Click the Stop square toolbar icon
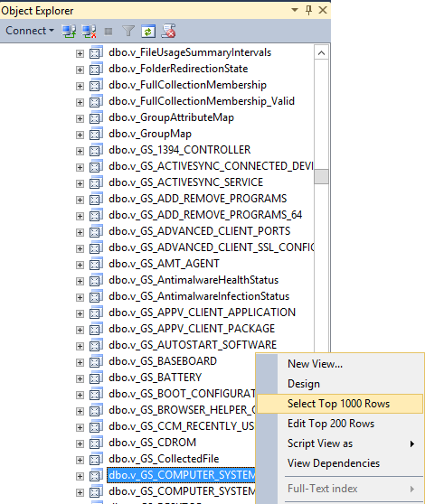Screen dimensions: 425x504 point(109,32)
